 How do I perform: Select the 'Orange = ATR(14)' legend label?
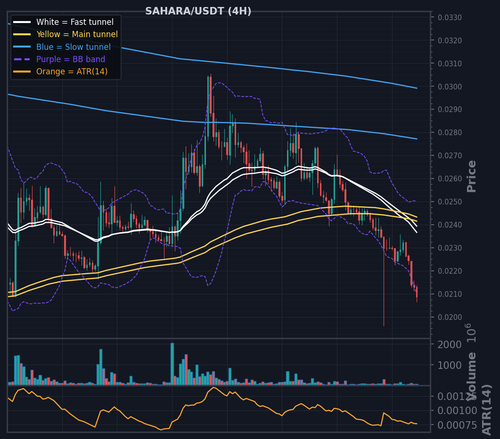[x=72, y=72]
